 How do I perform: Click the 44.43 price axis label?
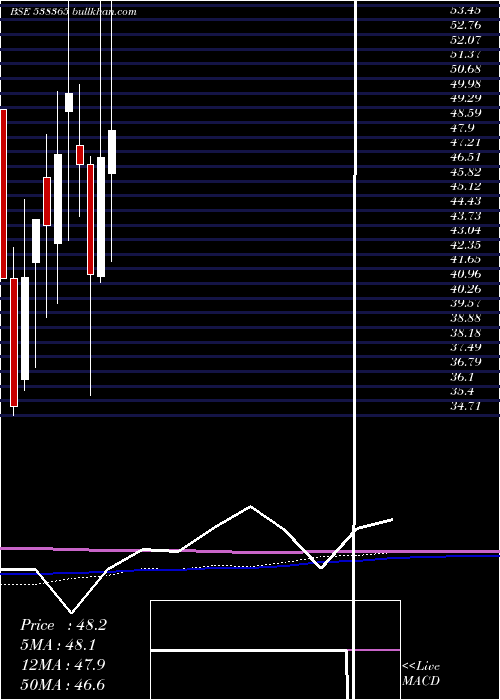tap(465, 201)
